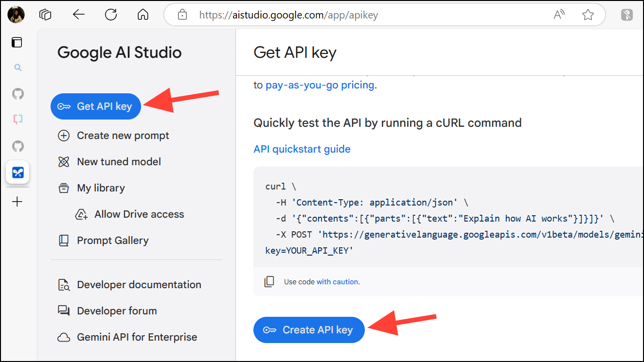Switch to the second GitHub tab
Viewport: 644px width, 362px height.
[18, 146]
